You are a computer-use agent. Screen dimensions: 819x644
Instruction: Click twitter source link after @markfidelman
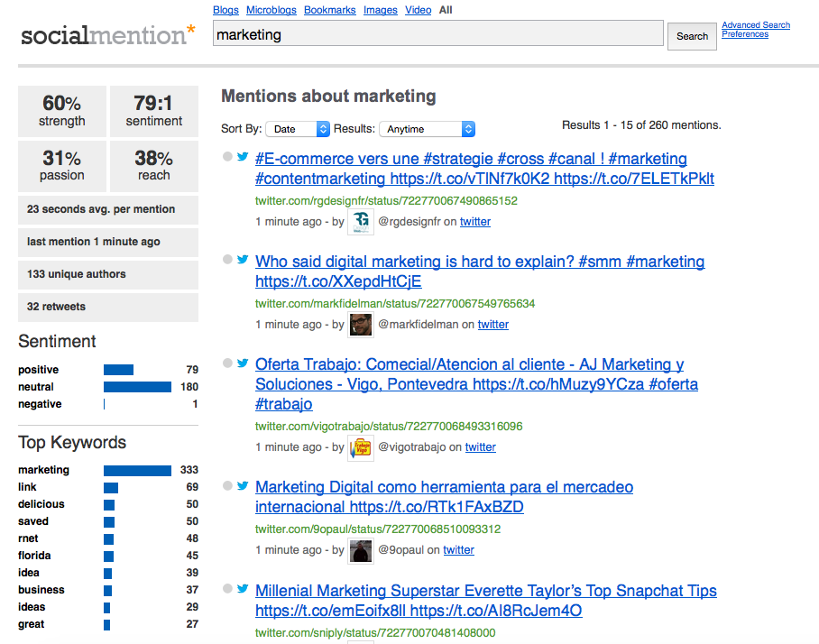pos(493,325)
